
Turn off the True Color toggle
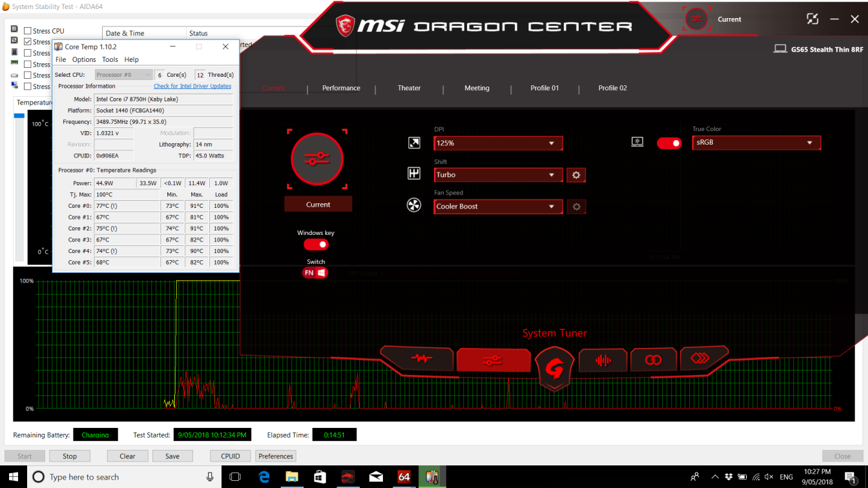point(669,143)
